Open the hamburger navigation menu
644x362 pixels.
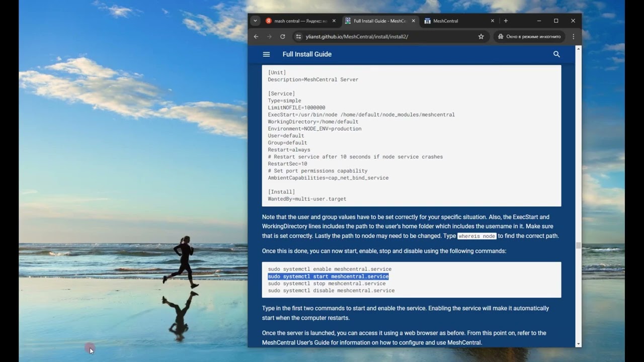click(x=267, y=54)
